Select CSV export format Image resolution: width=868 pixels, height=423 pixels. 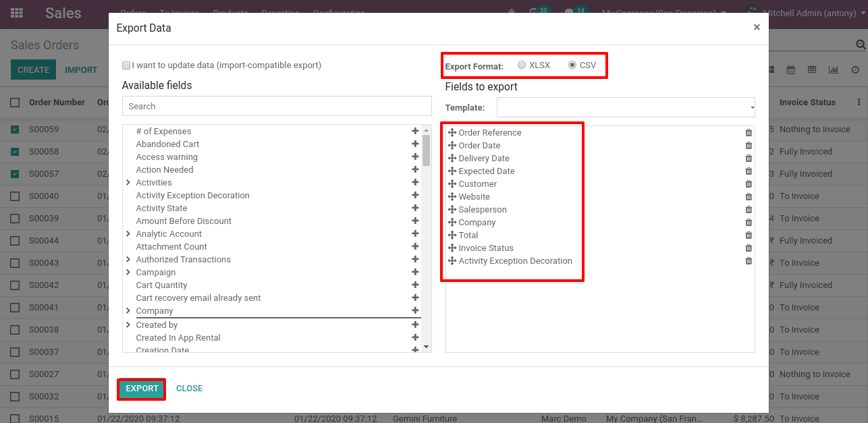coord(572,65)
